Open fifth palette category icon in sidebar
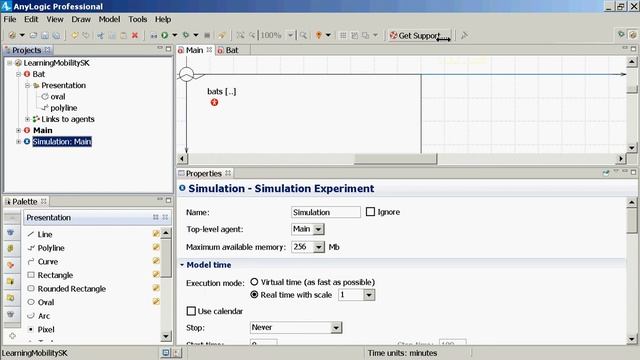 [x=11, y=298]
